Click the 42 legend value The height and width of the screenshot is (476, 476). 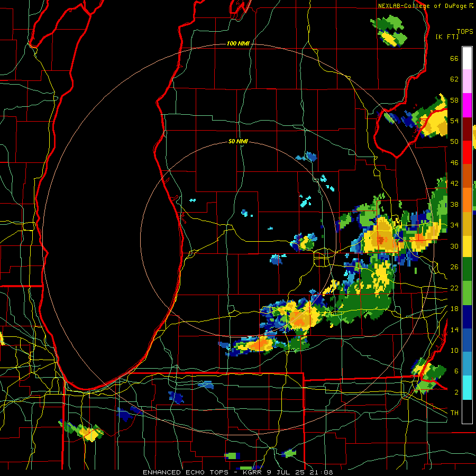pos(454,184)
